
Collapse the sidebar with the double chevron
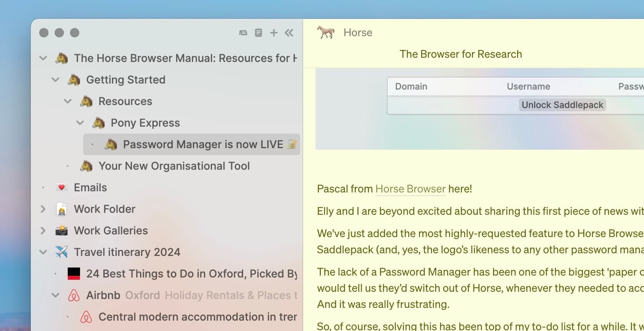289,33
